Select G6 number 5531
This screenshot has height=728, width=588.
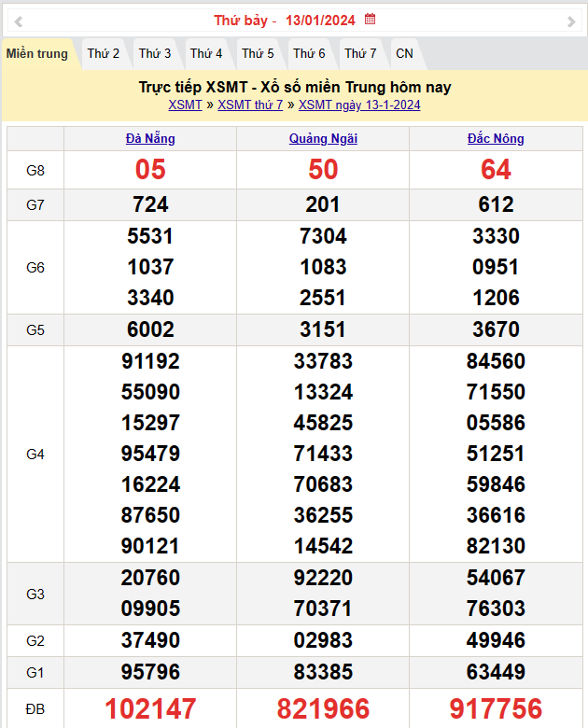coord(150,236)
